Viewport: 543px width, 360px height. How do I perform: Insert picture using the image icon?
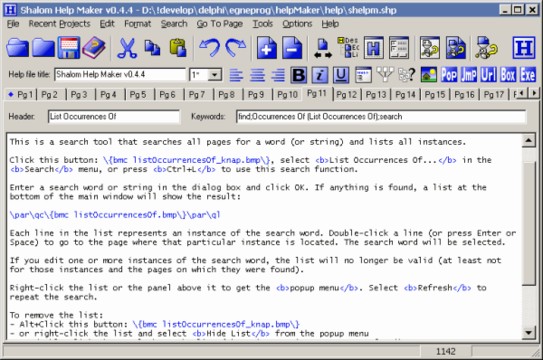coord(428,74)
